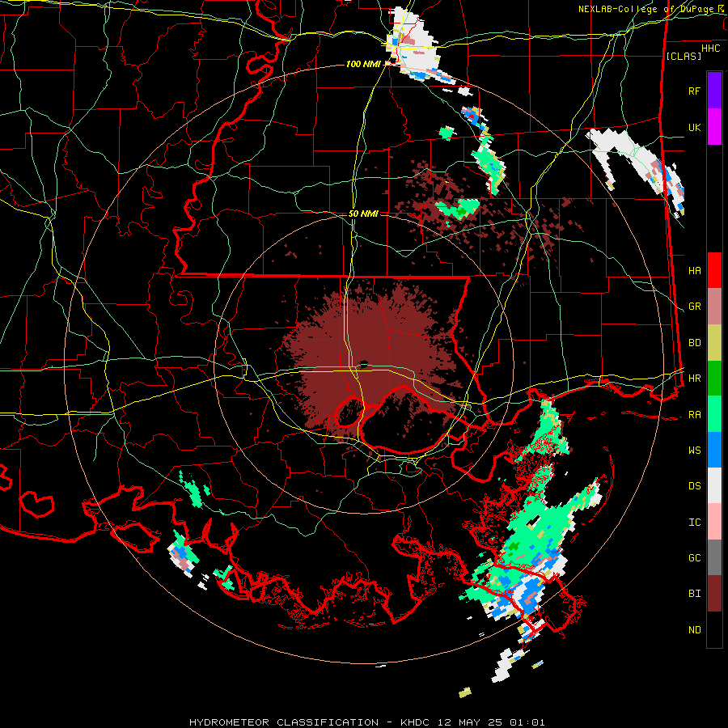Screen dimensions: 728x728
Task: Click the "DS" legend label text
Action: point(695,486)
